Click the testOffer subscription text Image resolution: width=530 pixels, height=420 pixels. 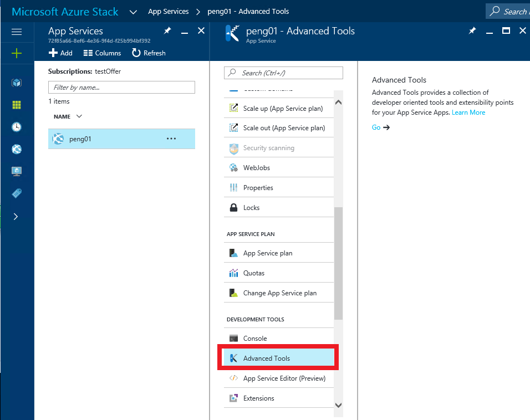(108, 71)
